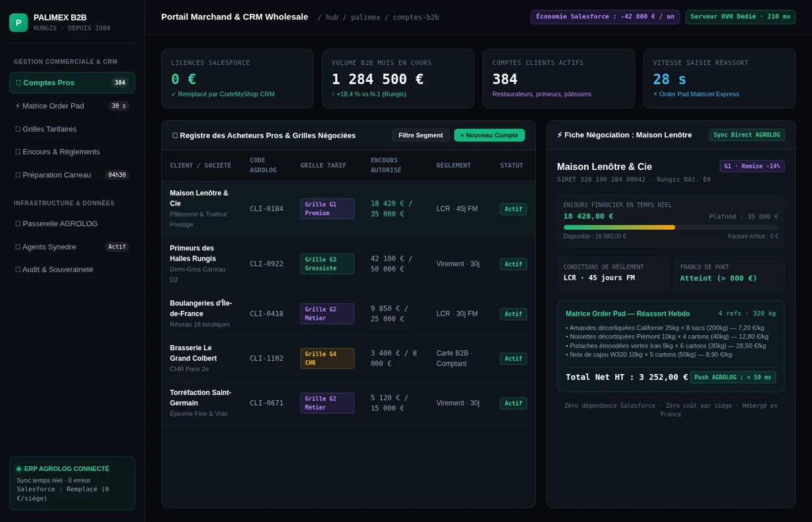Select Torréfaction Saint-Germain row
Image resolution: width=812 pixels, height=522 pixels.
pyautogui.click(x=349, y=403)
